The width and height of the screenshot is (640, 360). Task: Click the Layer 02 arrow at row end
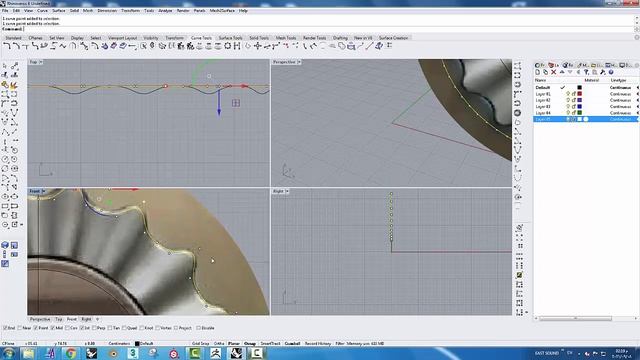tap(638, 100)
